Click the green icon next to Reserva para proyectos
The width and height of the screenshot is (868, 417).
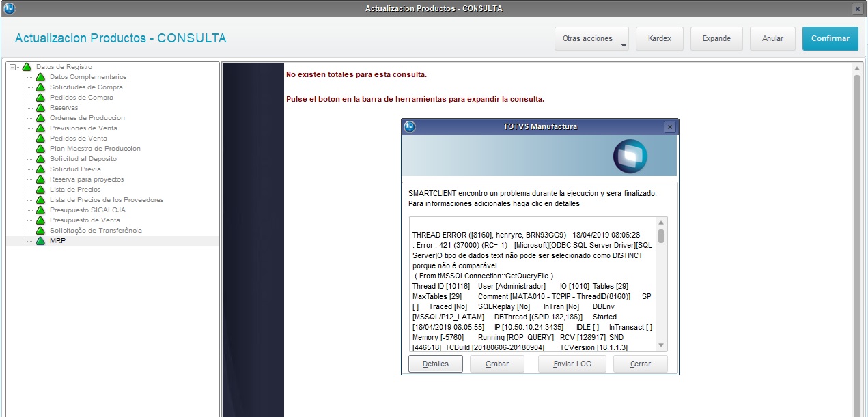pyautogui.click(x=40, y=179)
